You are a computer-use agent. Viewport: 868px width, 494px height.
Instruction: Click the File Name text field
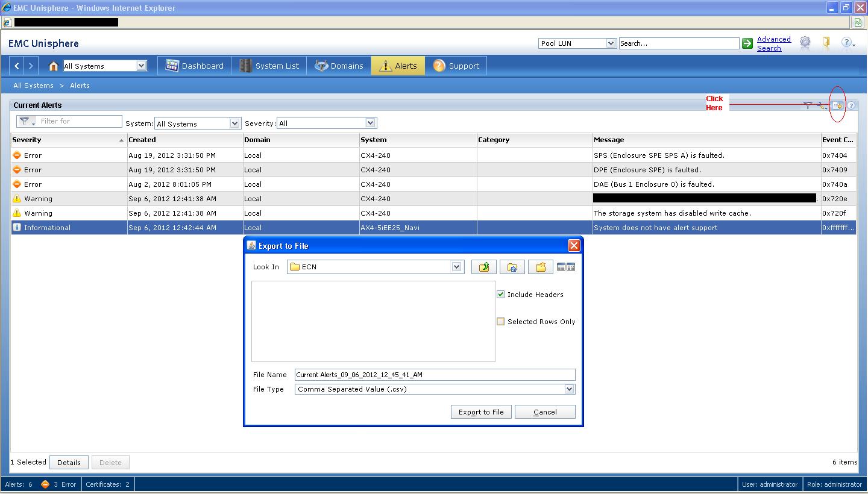pos(435,375)
